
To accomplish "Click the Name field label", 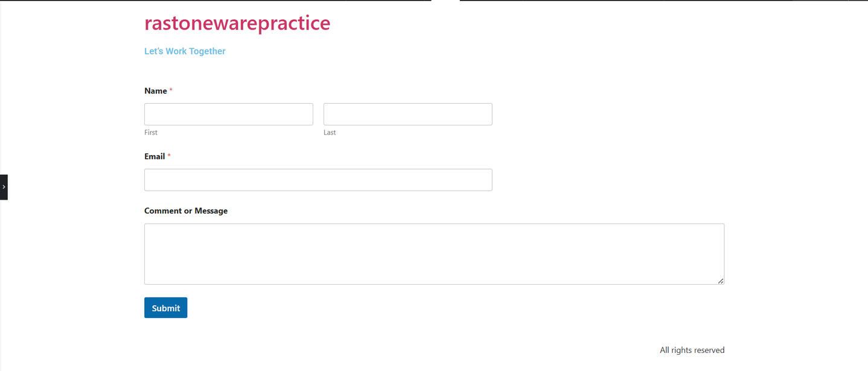I will (x=156, y=91).
